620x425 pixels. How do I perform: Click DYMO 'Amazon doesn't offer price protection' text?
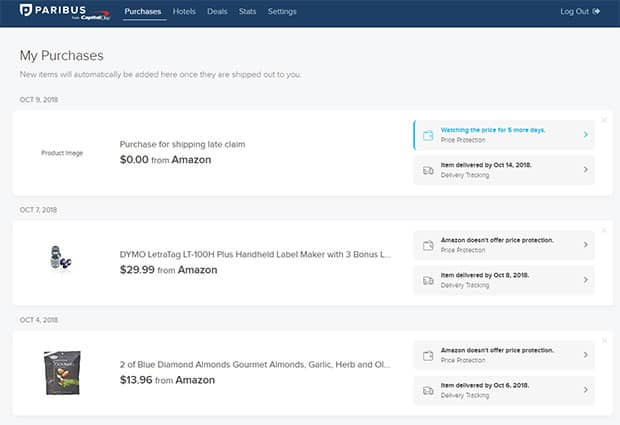pyautogui.click(x=497, y=240)
